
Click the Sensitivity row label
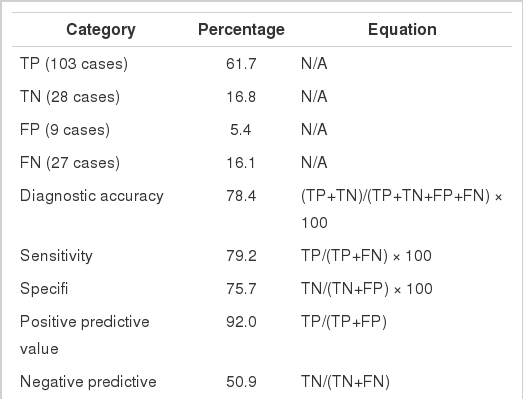[56, 256]
